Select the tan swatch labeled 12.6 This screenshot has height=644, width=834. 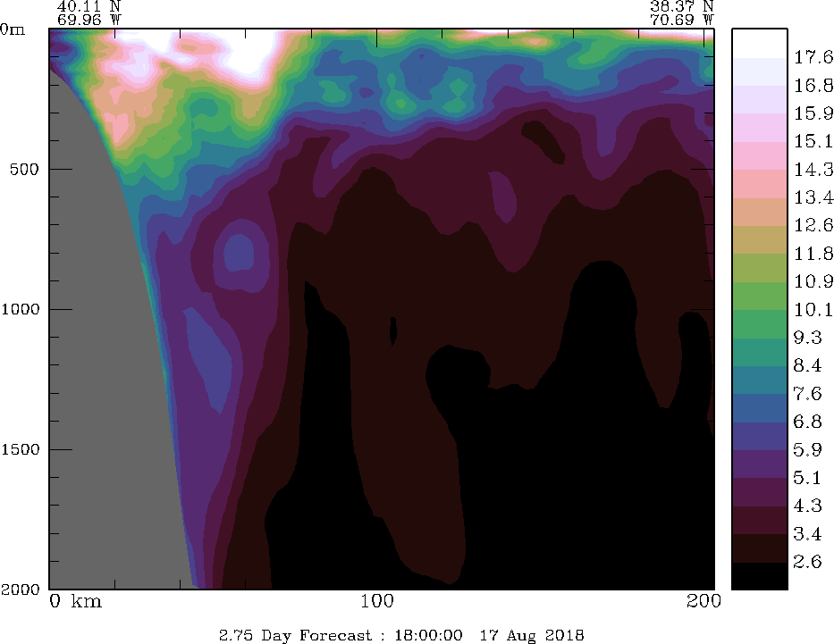click(760, 212)
